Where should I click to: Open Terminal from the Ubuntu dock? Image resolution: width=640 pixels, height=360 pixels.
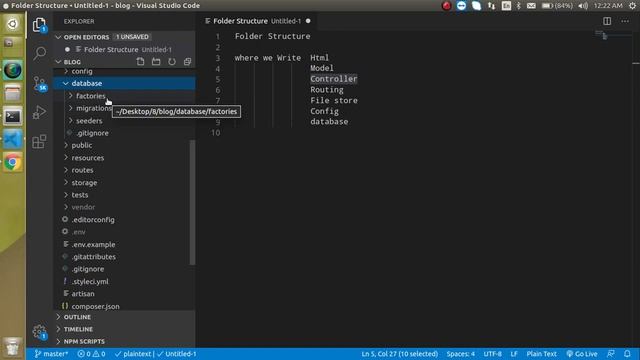click(13, 117)
